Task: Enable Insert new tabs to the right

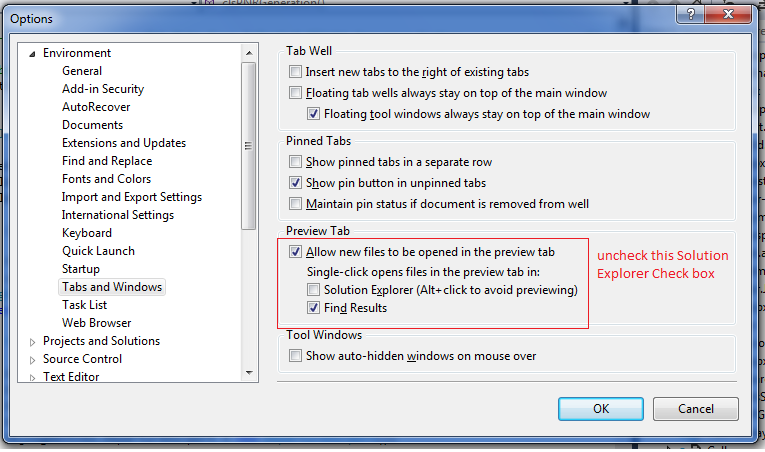Action: (295, 72)
